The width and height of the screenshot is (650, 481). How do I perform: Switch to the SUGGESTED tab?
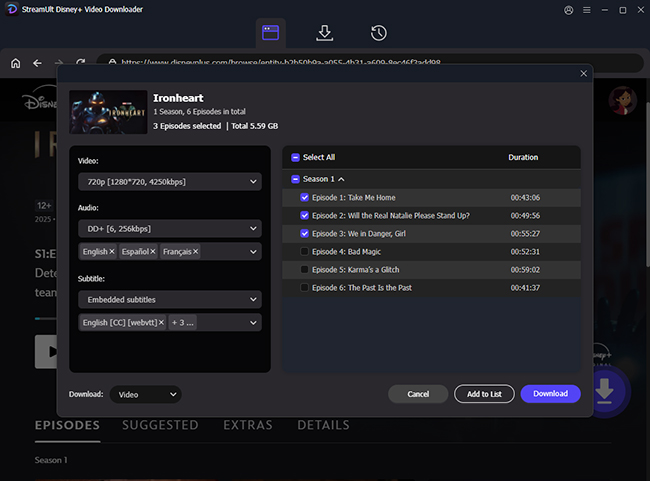(x=160, y=425)
